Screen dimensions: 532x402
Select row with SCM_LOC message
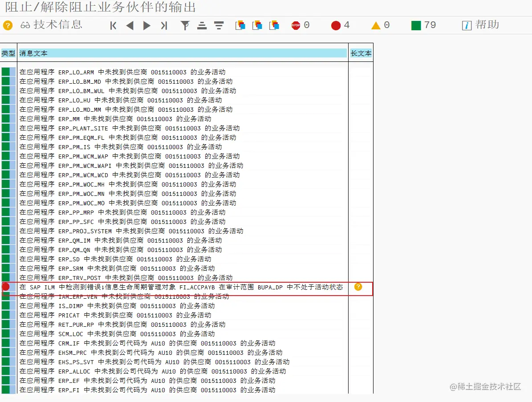coord(117,334)
